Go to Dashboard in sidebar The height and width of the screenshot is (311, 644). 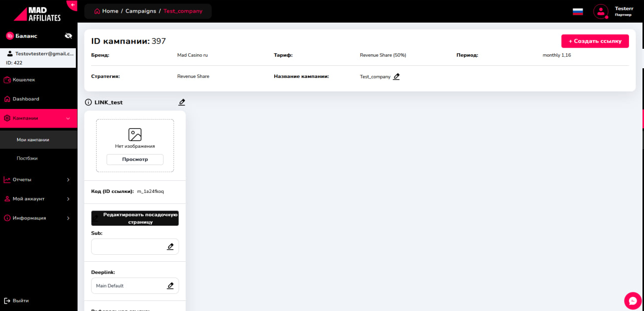coord(26,99)
